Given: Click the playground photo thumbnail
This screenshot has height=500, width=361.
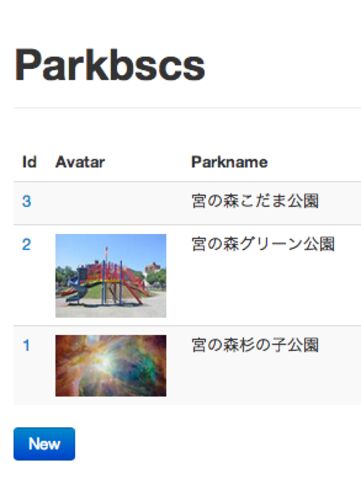Looking at the screenshot, I should point(111,276).
